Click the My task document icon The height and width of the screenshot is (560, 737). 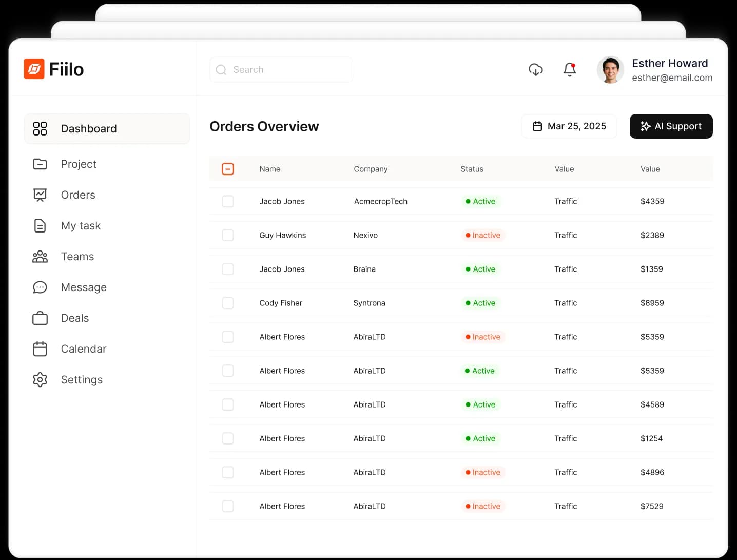tap(40, 225)
